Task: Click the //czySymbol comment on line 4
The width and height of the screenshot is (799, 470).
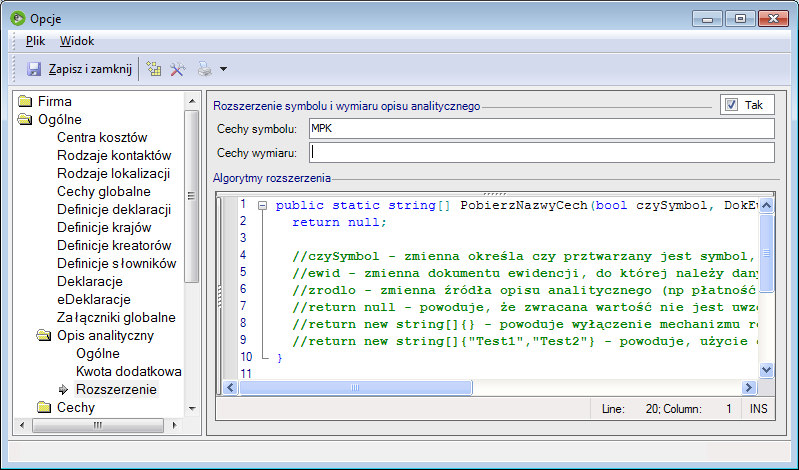Action: (x=523, y=256)
